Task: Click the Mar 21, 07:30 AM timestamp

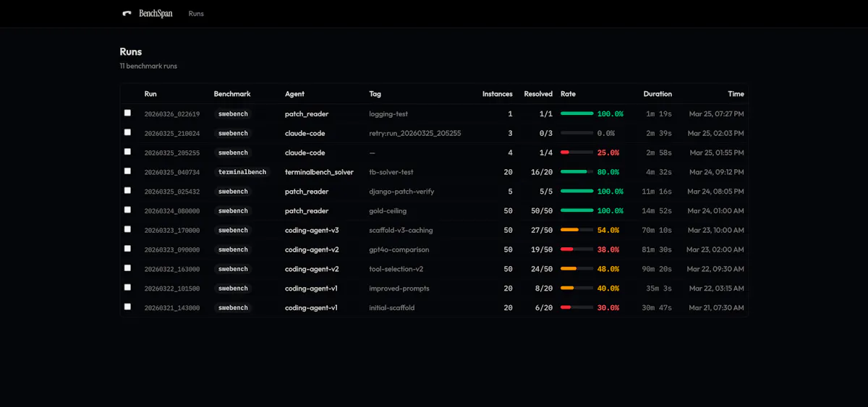Action: tap(715, 308)
